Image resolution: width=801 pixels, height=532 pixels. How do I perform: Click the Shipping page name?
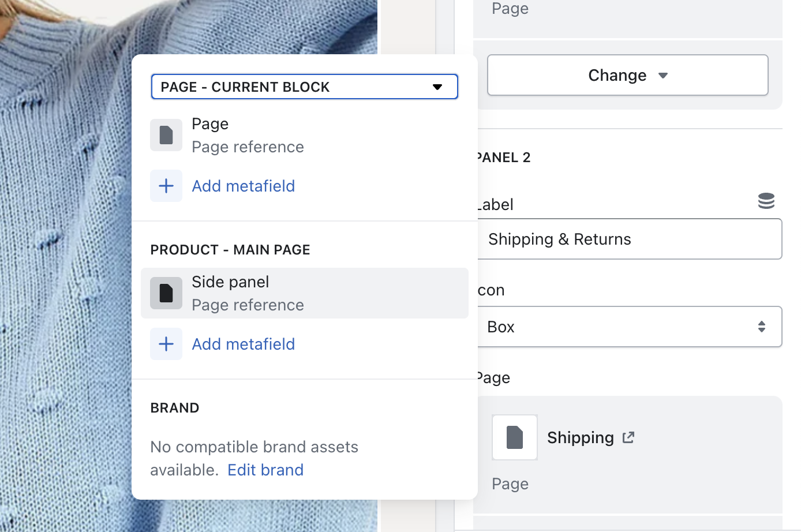[x=580, y=438]
